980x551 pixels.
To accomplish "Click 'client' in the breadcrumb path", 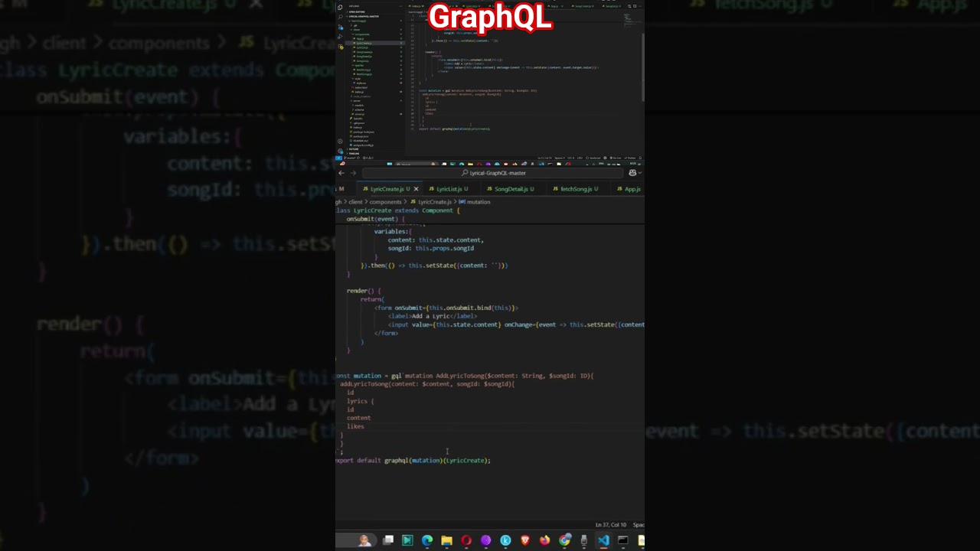I will coord(356,202).
